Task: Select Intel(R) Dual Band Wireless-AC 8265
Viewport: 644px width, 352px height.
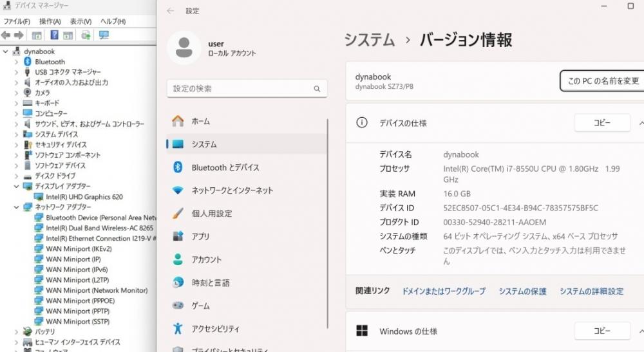Action: click(99, 228)
